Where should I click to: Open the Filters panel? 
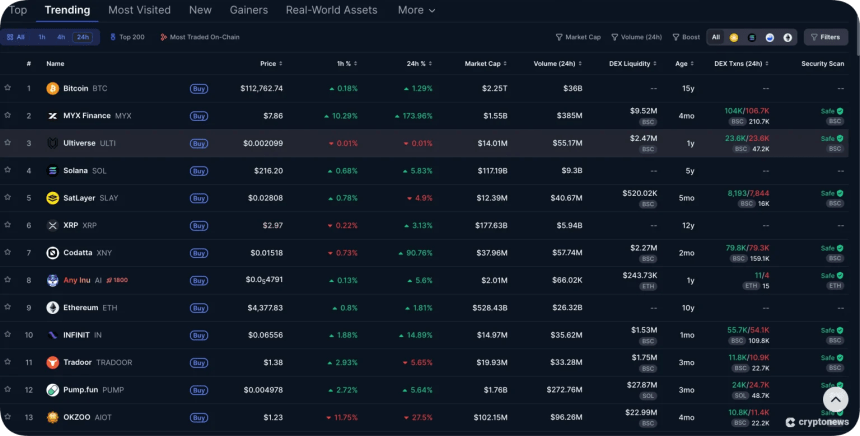825,37
